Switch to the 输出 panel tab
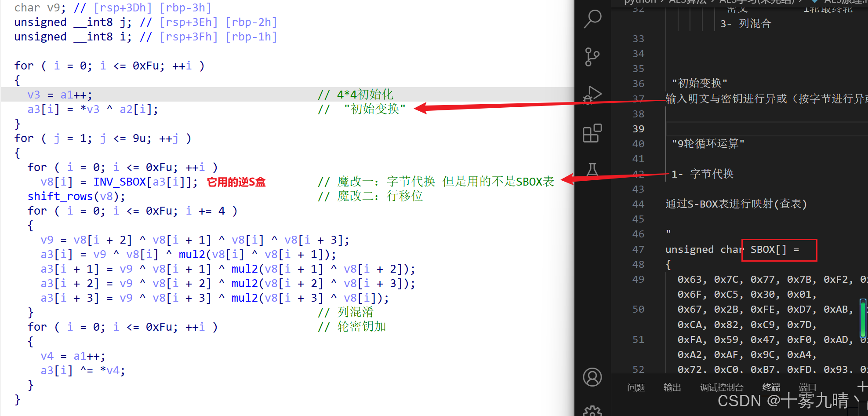 [672, 387]
